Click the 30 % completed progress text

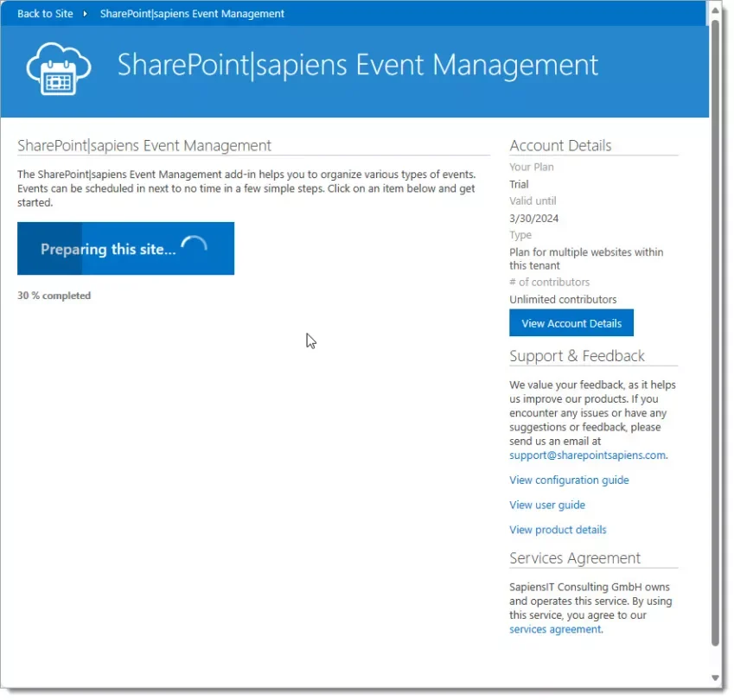tap(54, 296)
